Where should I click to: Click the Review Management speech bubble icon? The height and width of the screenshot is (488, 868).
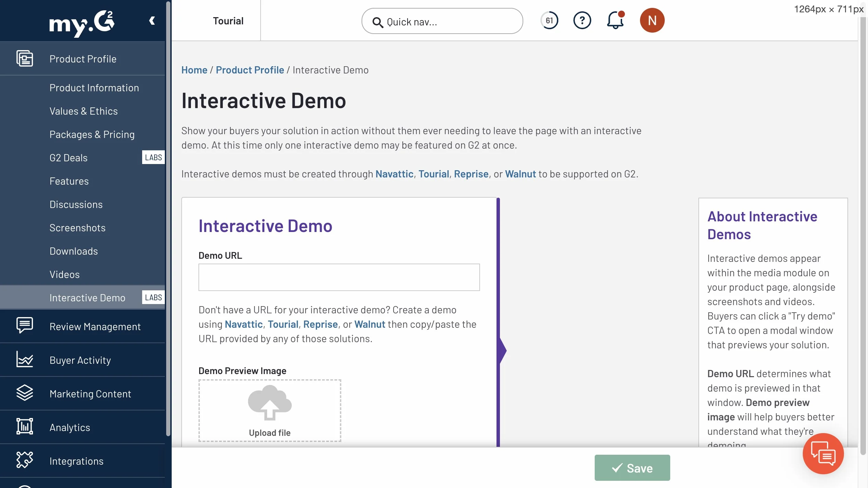25,325
